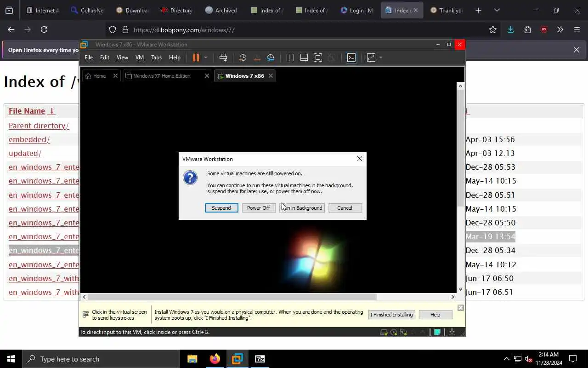The image size is (588, 368).
Task: Open the Windows Start menu
Action: click(x=11, y=359)
